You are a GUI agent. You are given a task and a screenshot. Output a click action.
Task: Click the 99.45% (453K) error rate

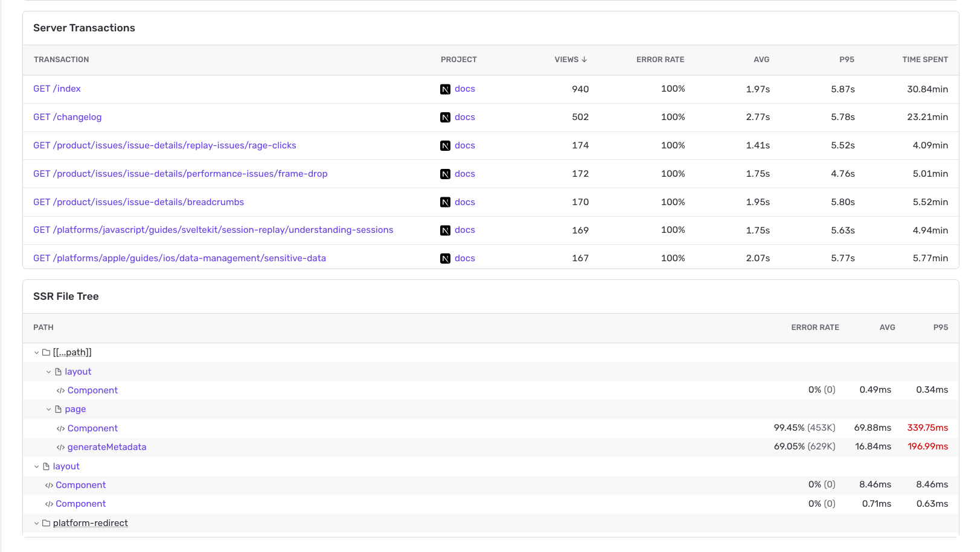point(804,428)
